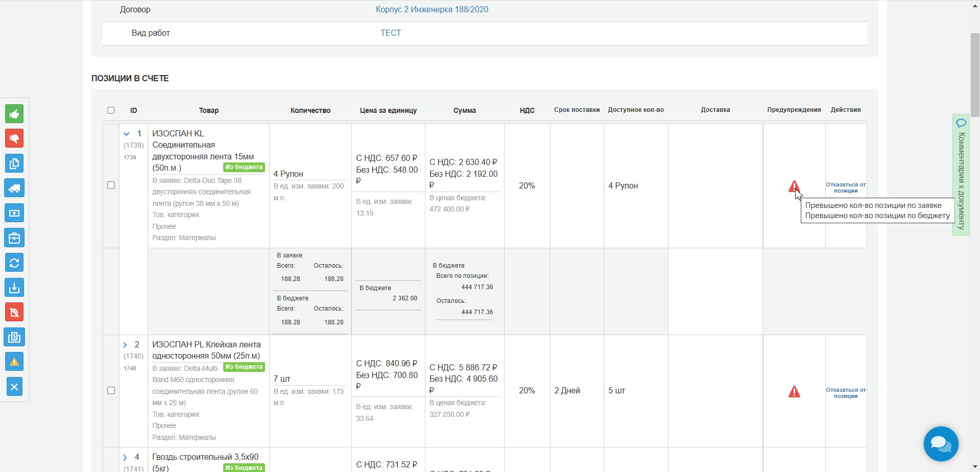Click the green thumbs-up approve icon

tap(14, 114)
